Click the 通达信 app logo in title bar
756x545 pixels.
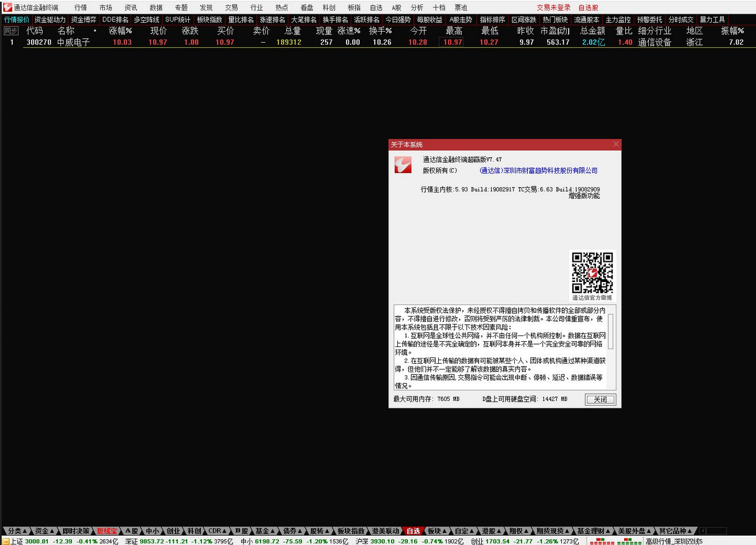[x=7, y=7]
